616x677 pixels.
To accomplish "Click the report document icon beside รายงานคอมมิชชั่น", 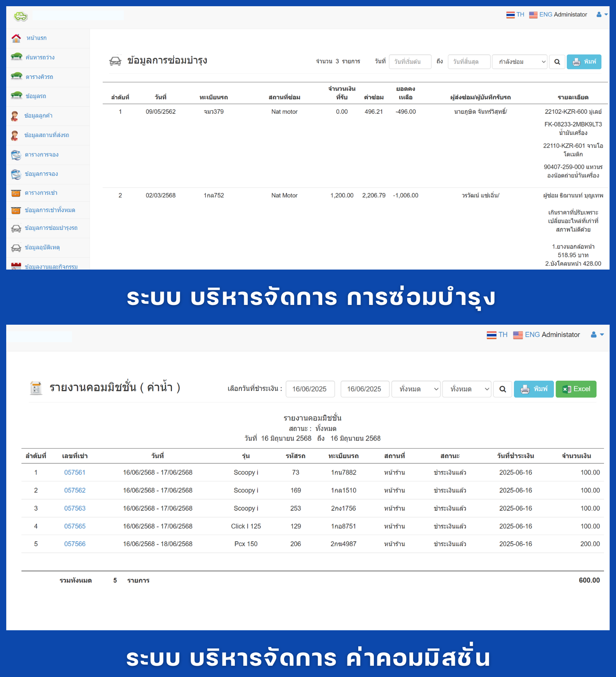I will [36, 388].
